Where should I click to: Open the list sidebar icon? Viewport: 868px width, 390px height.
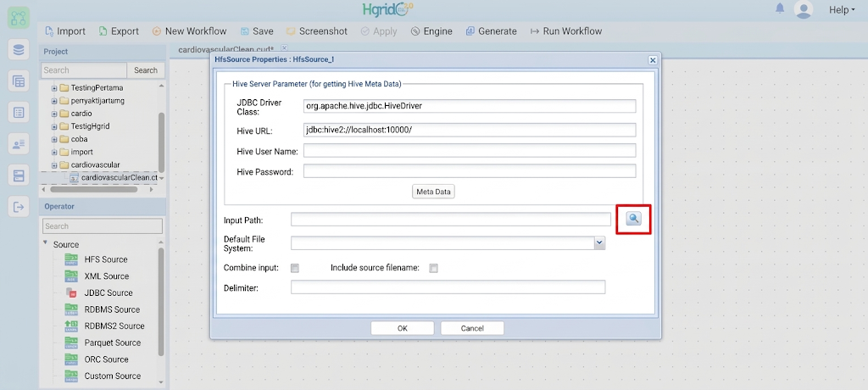pyautogui.click(x=19, y=113)
